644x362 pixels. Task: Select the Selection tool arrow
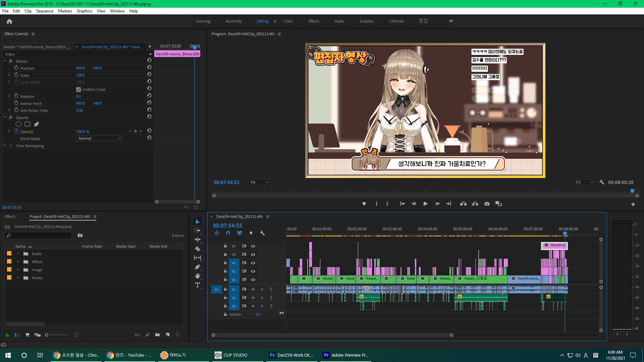(x=198, y=222)
